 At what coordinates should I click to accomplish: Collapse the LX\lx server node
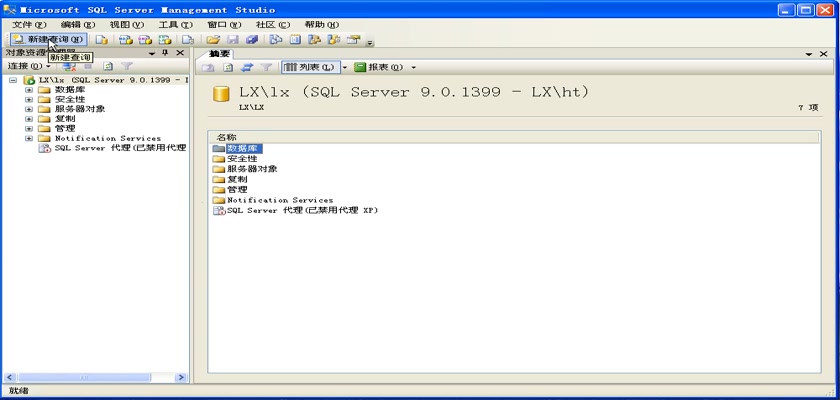13,80
